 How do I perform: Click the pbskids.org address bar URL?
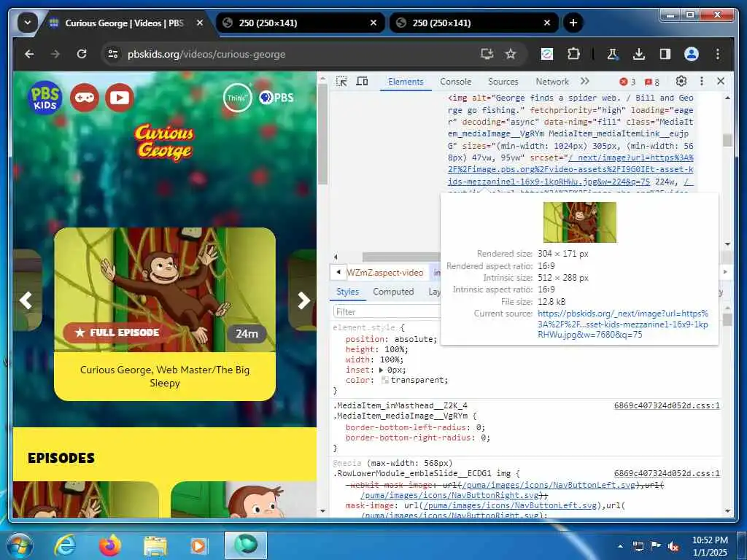(206, 54)
